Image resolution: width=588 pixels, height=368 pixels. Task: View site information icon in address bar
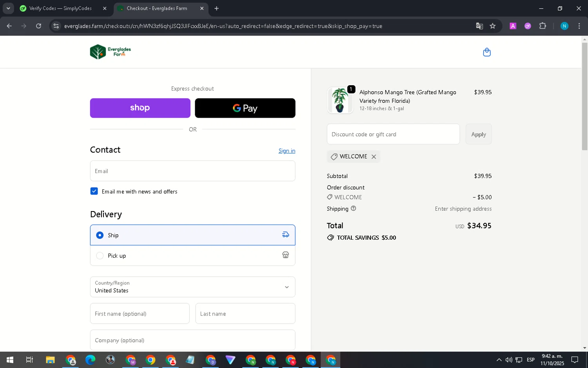pyautogui.click(x=56, y=26)
